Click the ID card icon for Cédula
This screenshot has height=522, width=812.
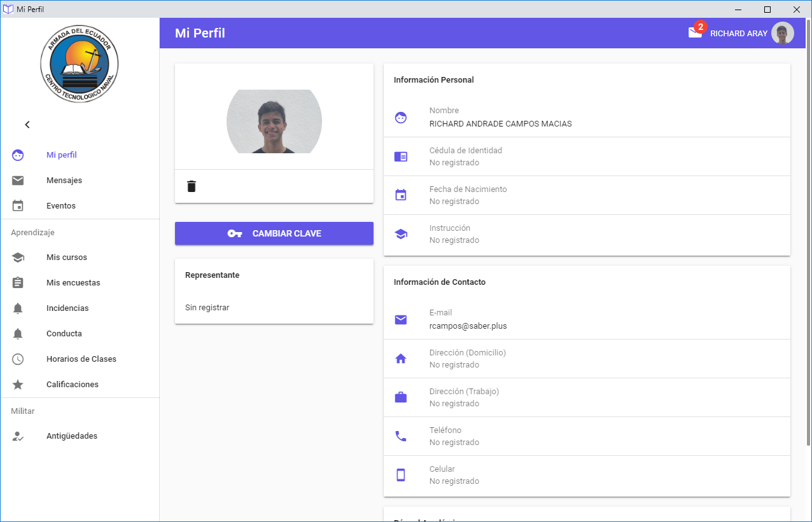pyautogui.click(x=401, y=156)
